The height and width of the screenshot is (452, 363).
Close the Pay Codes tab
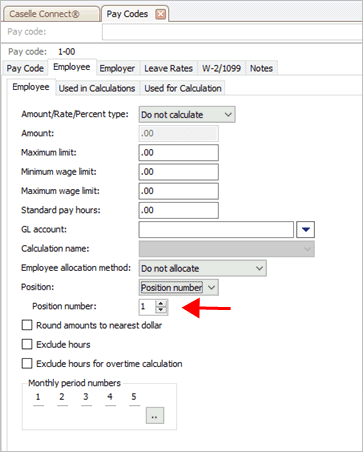click(161, 14)
